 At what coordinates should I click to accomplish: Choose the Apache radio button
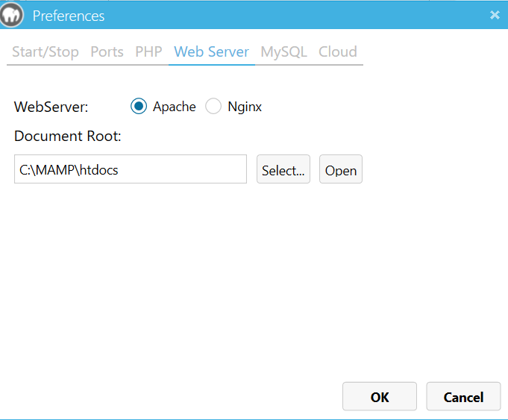(x=139, y=106)
